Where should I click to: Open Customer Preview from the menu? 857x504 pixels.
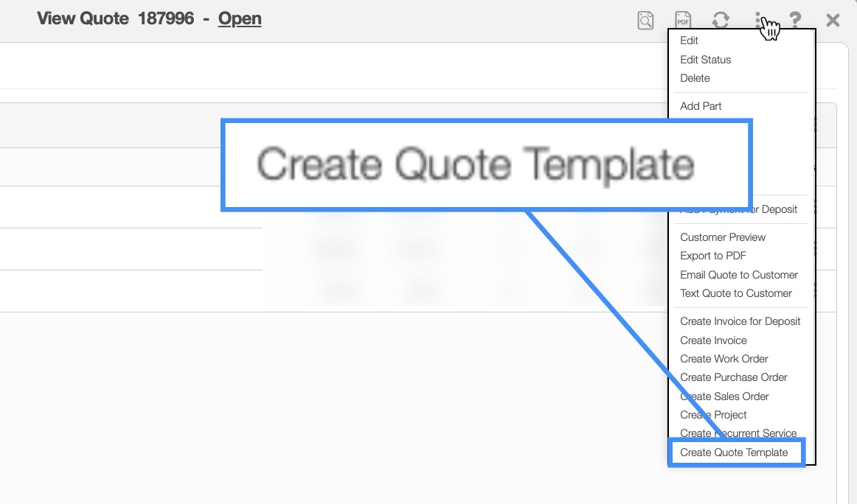[x=723, y=237]
